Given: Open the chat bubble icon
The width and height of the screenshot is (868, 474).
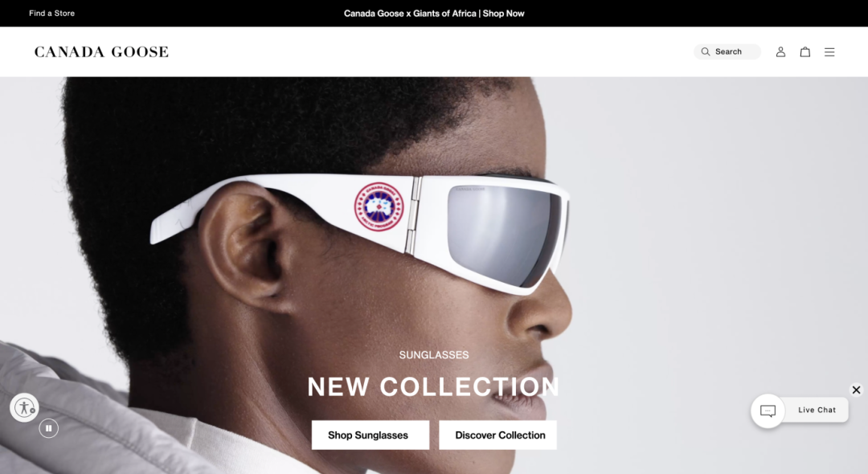Looking at the screenshot, I should [768, 411].
